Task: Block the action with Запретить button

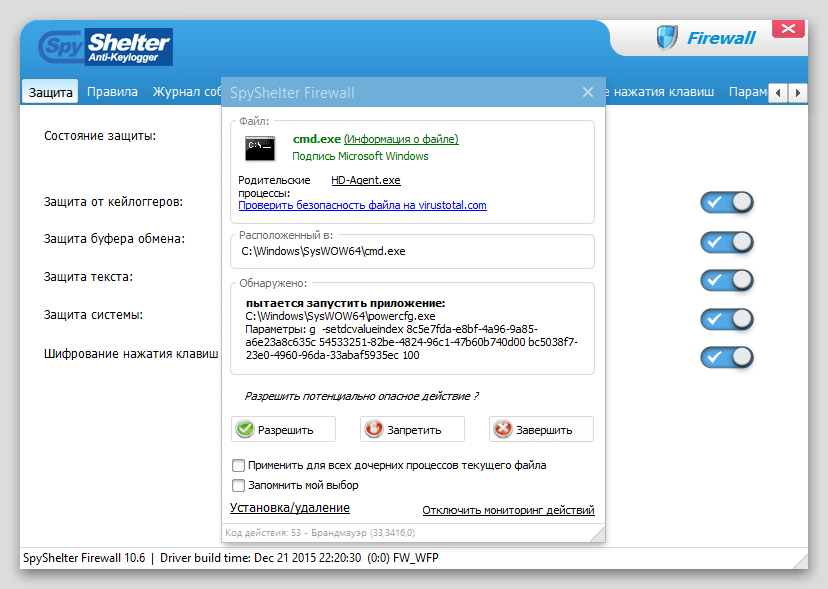Action: point(412,429)
